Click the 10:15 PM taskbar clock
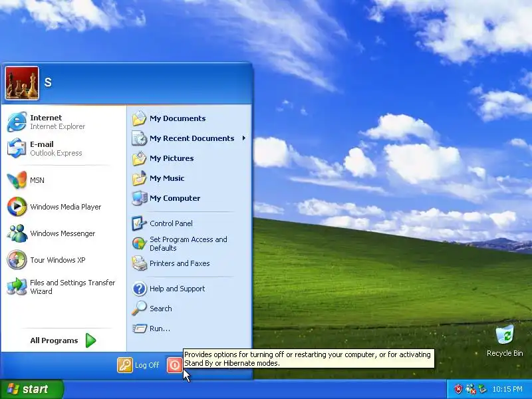 (x=507, y=389)
